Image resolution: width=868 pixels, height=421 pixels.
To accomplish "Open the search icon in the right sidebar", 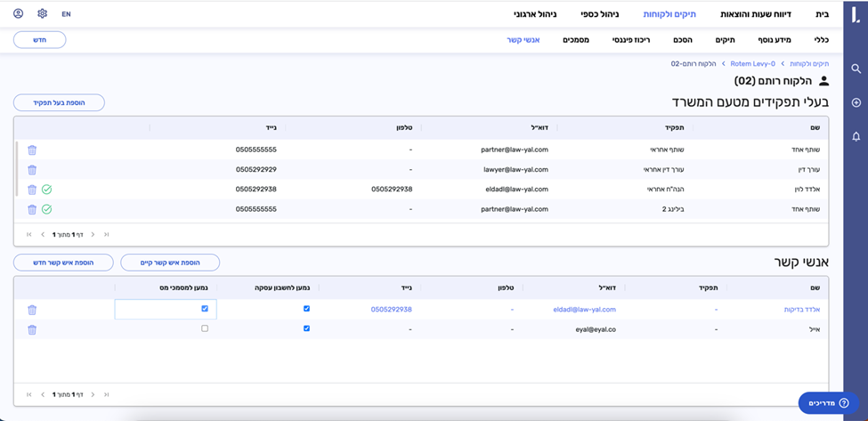I will [856, 69].
